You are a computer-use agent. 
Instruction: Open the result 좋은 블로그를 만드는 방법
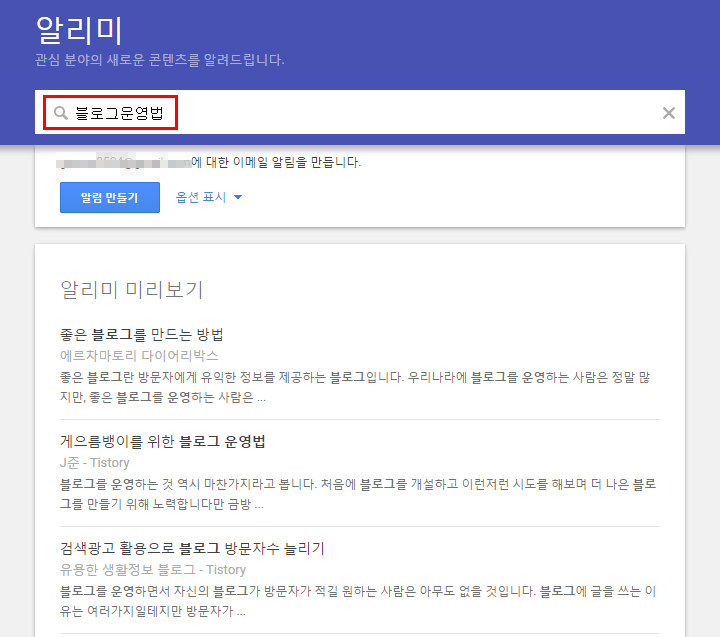(x=142, y=334)
